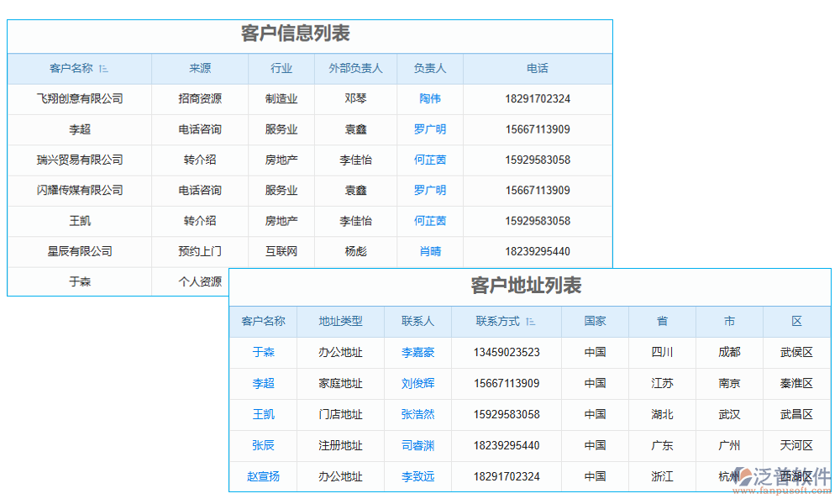Select 罗广明 in the 负责人 column
The image size is (840, 504).
click(x=430, y=129)
